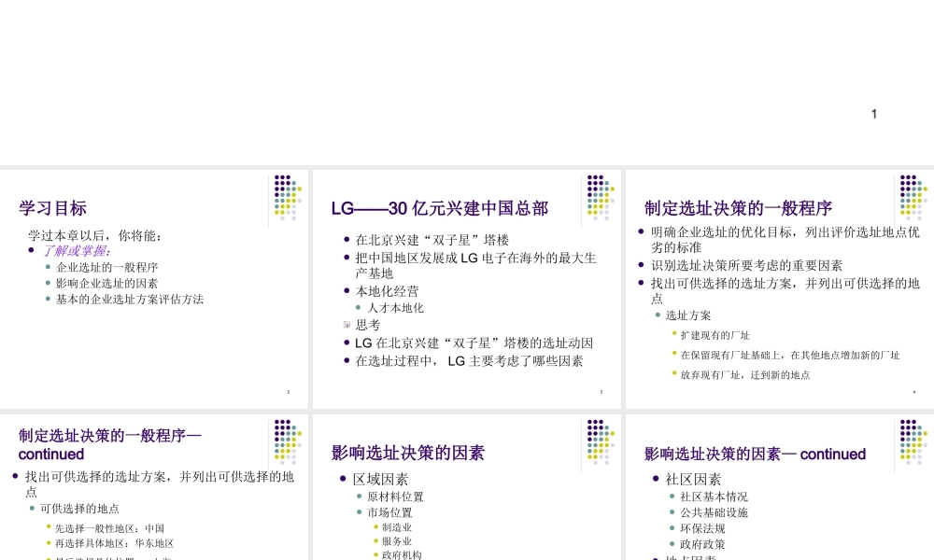Image resolution: width=934 pixels, height=560 pixels.
Task: Click the item 在保留现有厂址基础上，在其他地点增加新的厂址
Action: (x=790, y=356)
